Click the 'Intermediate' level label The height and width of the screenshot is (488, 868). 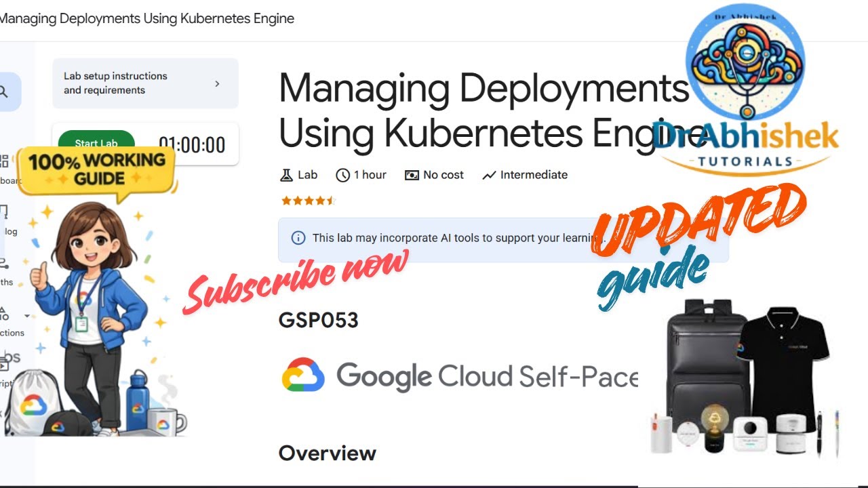pyautogui.click(x=534, y=175)
